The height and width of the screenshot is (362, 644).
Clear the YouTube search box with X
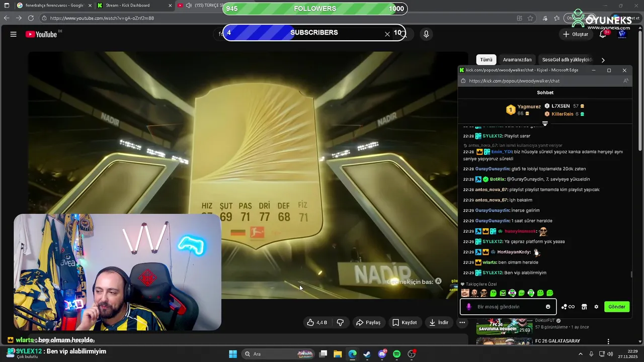[387, 34]
